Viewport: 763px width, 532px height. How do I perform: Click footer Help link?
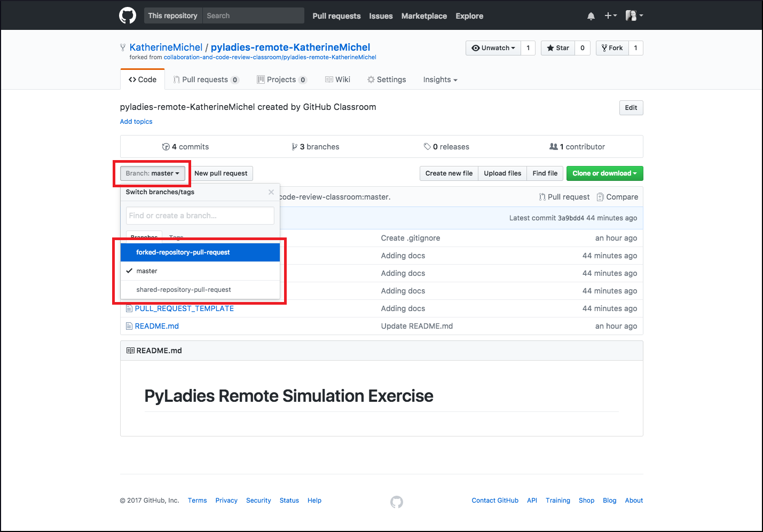click(x=314, y=501)
